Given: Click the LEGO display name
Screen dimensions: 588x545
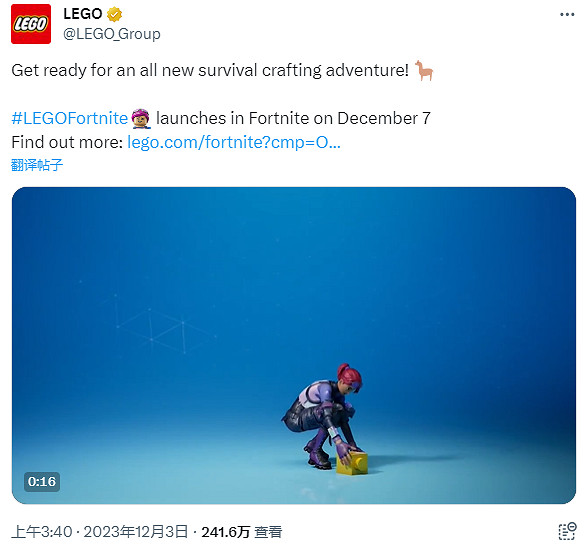Looking at the screenshot, I should [83, 14].
